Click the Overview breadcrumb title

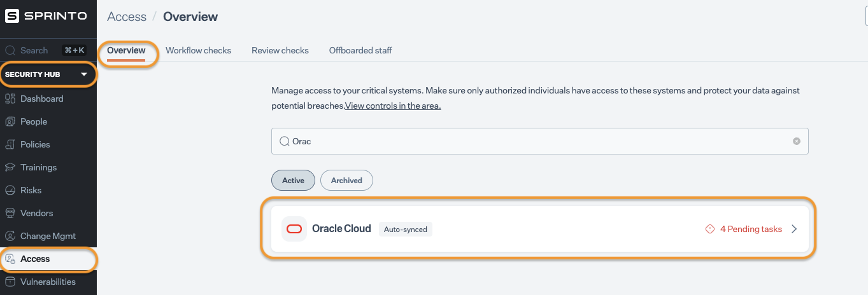[190, 17]
